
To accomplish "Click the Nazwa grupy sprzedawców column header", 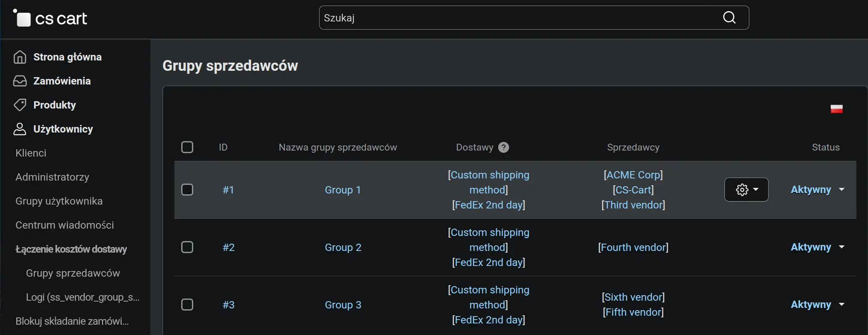I will click(x=338, y=148).
